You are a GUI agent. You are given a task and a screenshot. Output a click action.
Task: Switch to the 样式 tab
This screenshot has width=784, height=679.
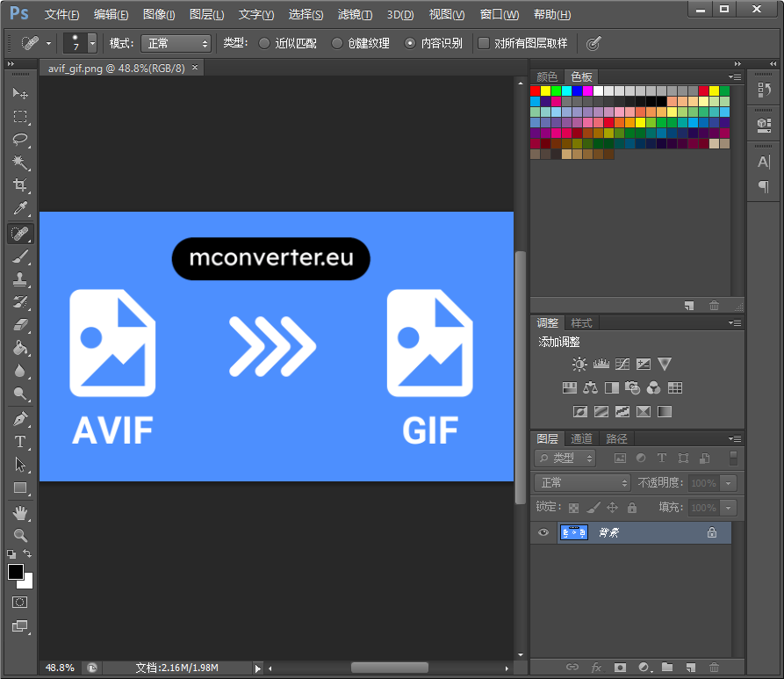pyautogui.click(x=581, y=322)
